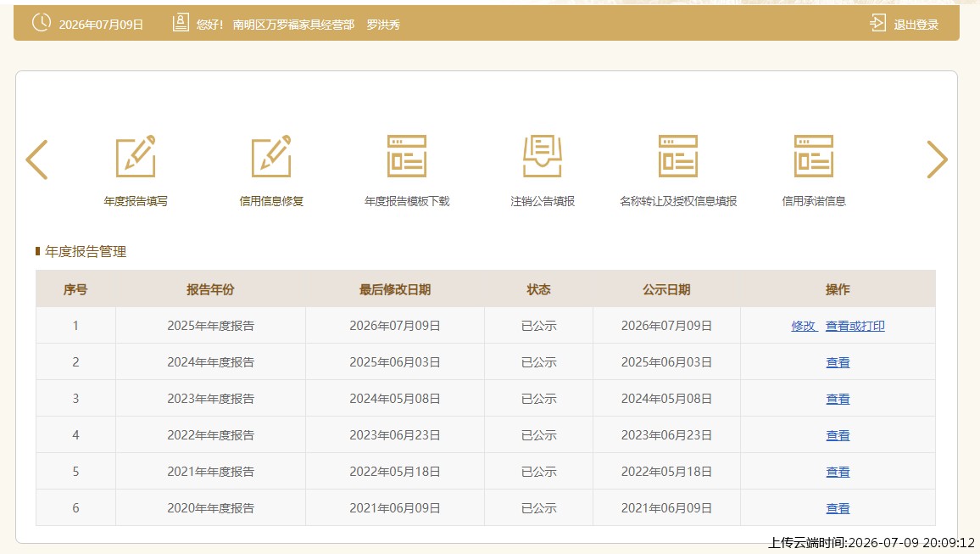
Task: View the 2022年年度报告
Action: pyautogui.click(x=838, y=435)
